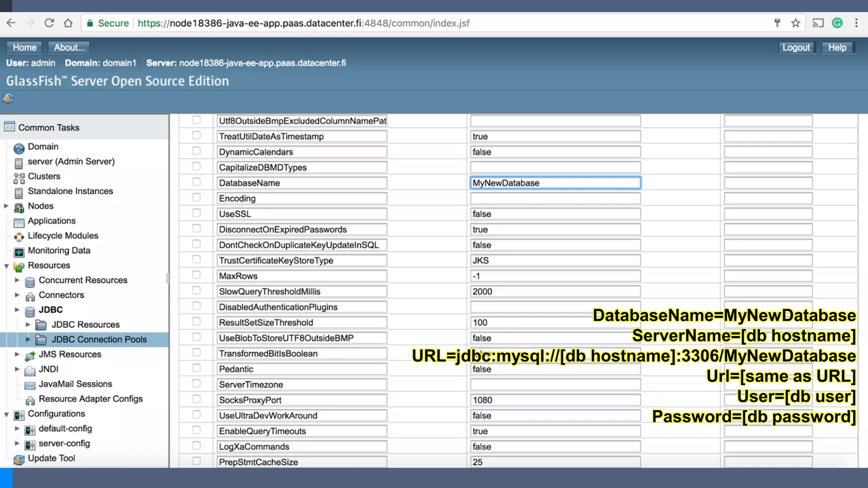The height and width of the screenshot is (488, 868).
Task: Tick the Pedantic row checkbox
Action: 196,368
